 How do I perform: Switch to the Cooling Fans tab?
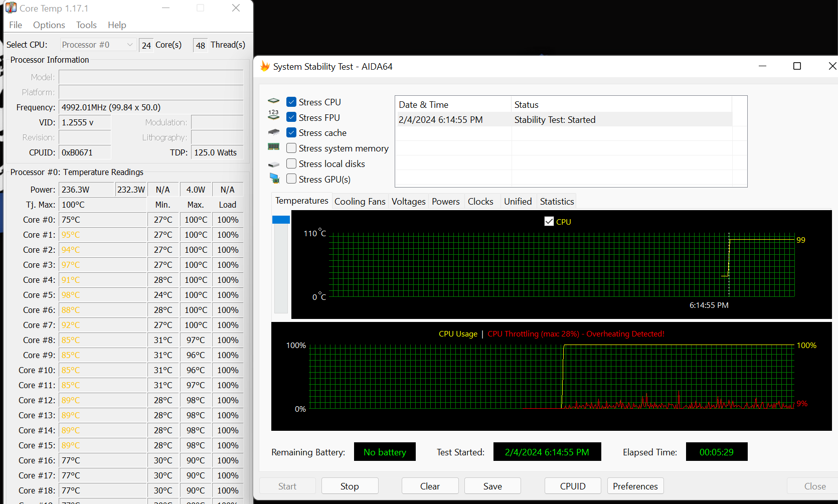(x=360, y=202)
